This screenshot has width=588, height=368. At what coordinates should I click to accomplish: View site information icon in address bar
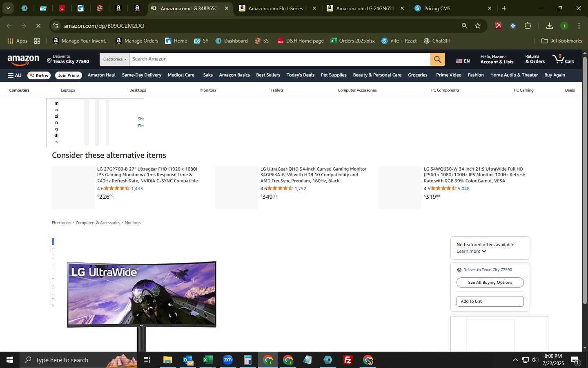pyautogui.click(x=56, y=26)
